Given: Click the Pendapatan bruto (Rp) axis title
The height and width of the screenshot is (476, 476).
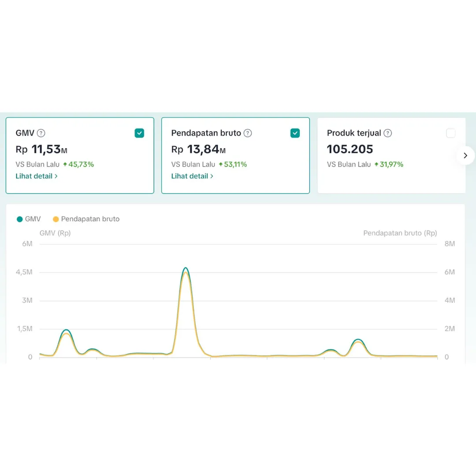Looking at the screenshot, I should coord(400,233).
